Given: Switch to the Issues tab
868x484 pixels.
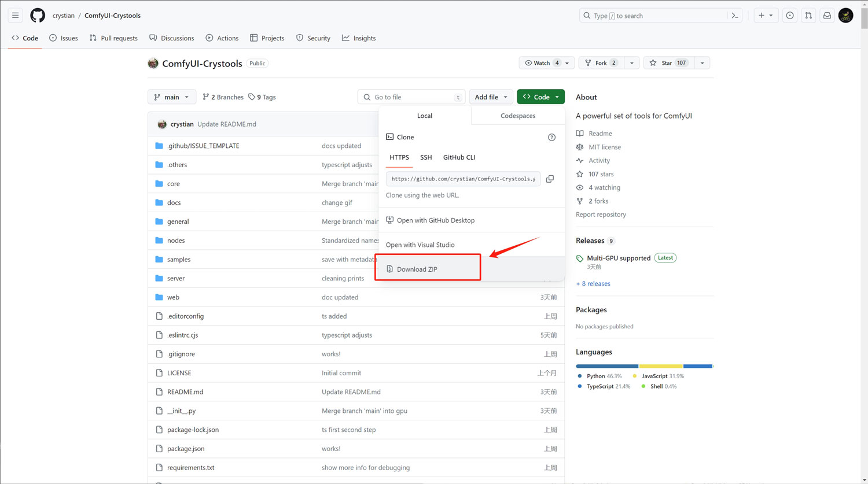Looking at the screenshot, I should click(x=64, y=38).
